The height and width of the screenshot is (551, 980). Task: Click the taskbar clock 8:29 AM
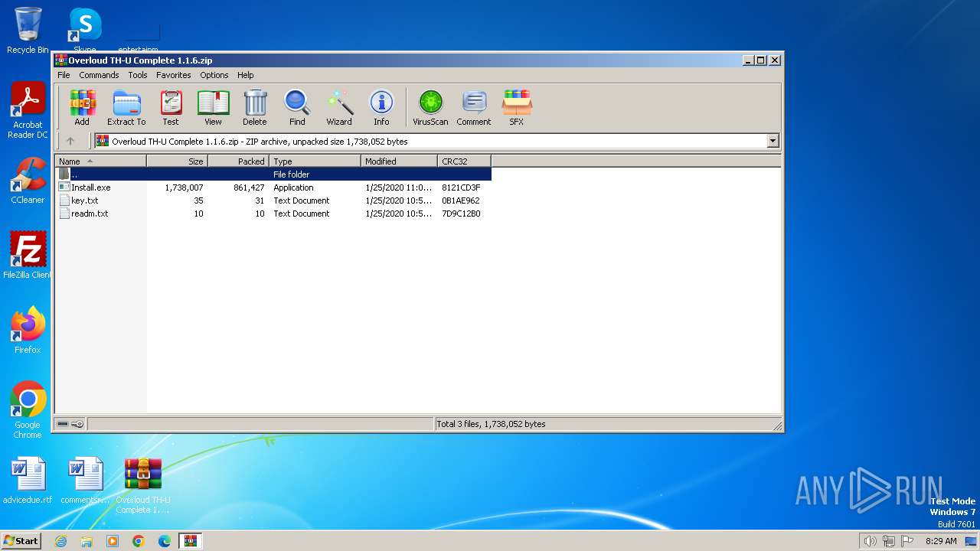941,541
